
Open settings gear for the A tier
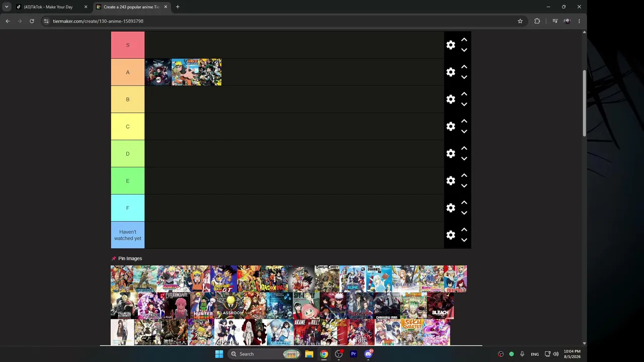tap(451, 72)
